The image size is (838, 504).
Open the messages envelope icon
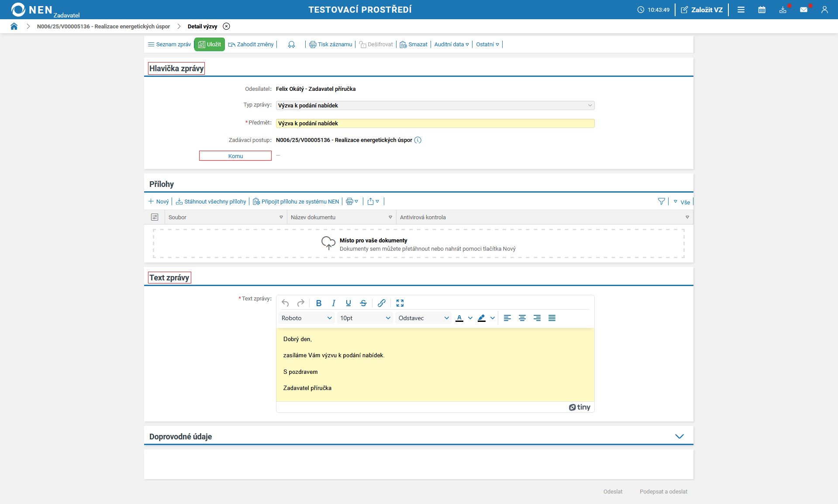tap(804, 10)
